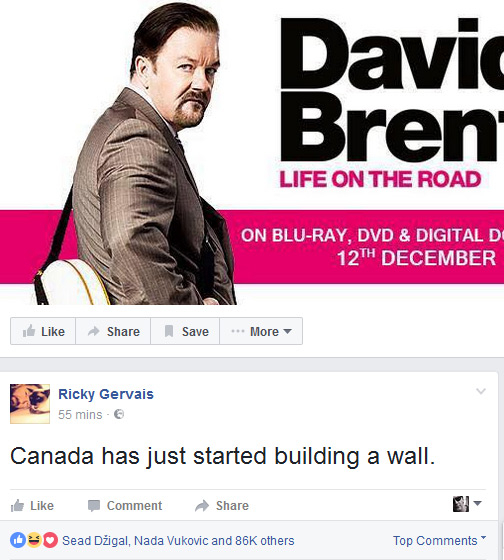Click the red love heart reaction
This screenshot has height=560, width=504.
coord(50,540)
